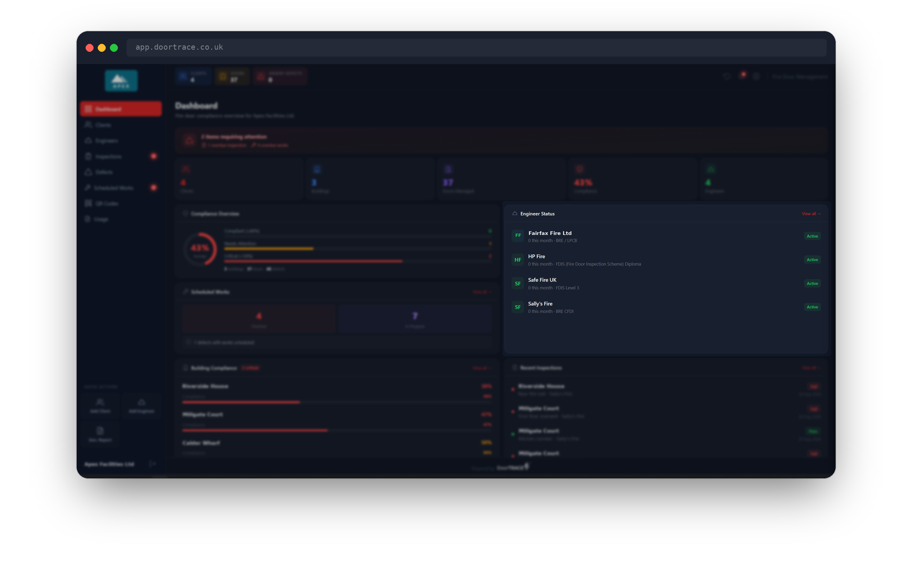Select the red-highlighted Dashboard sidebar item
The width and height of the screenshot is (912, 588).
[121, 109]
